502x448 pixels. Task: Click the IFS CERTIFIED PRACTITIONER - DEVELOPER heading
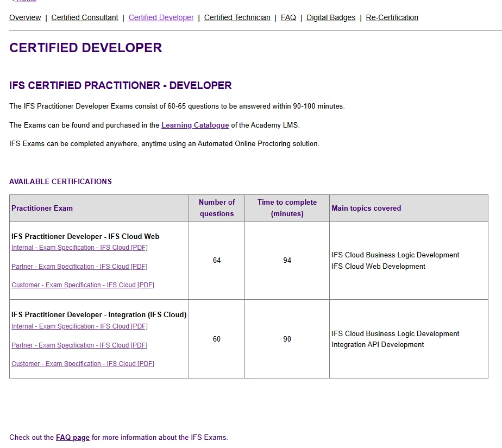click(x=121, y=85)
